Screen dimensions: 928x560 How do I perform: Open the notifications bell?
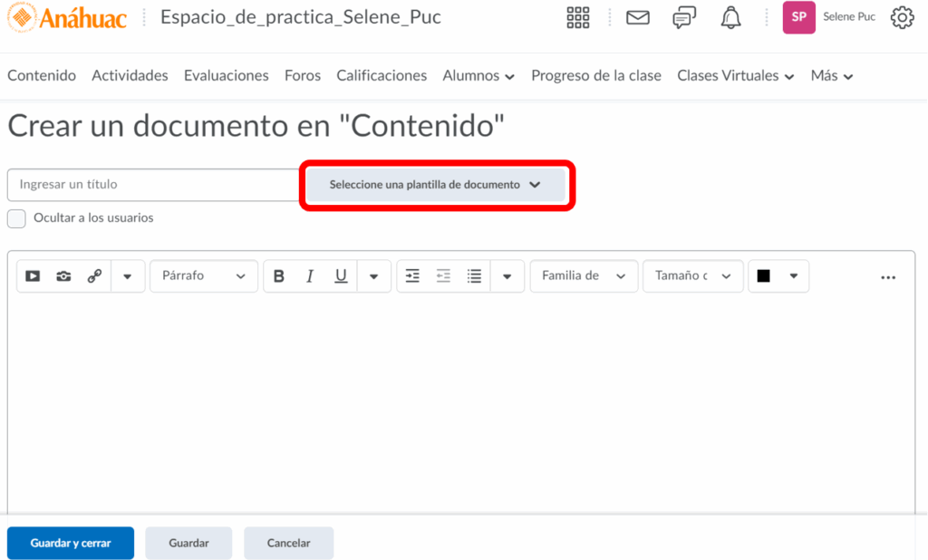tap(730, 17)
